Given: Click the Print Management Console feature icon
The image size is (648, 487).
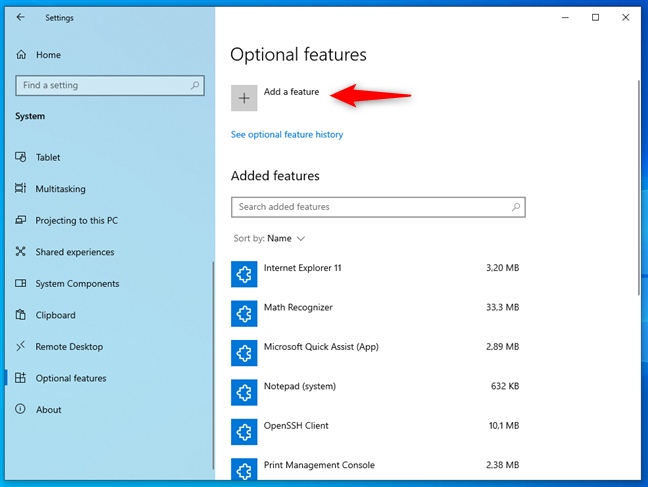Looking at the screenshot, I should (x=244, y=469).
